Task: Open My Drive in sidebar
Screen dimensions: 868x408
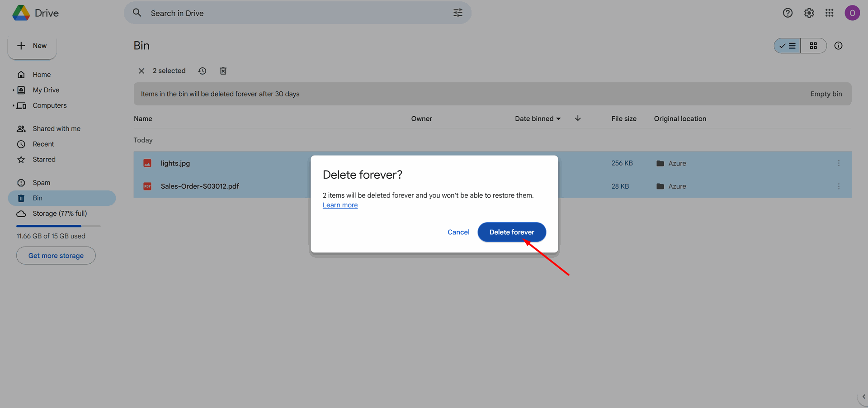Action: tap(46, 90)
